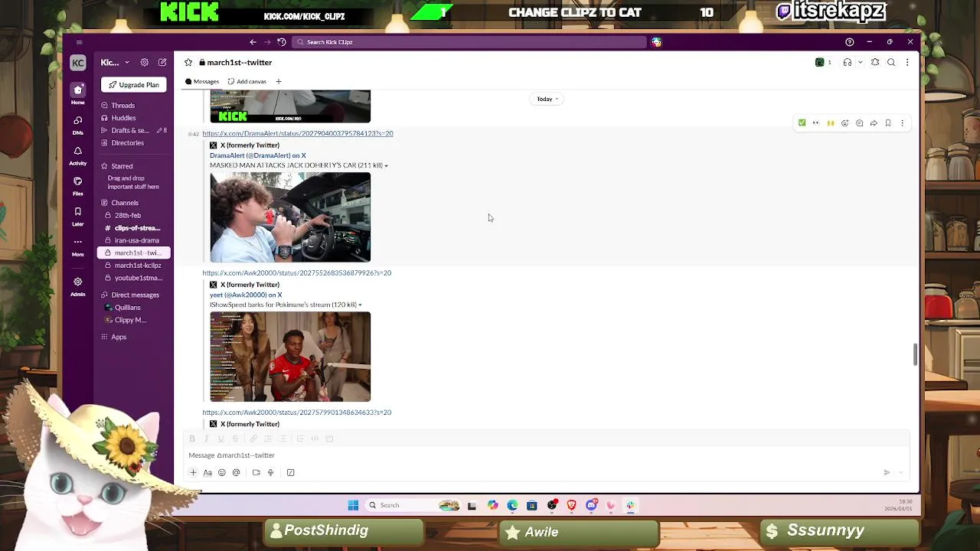980x551 pixels.
Task: Open channel more options kebab menu
Action: click(907, 63)
